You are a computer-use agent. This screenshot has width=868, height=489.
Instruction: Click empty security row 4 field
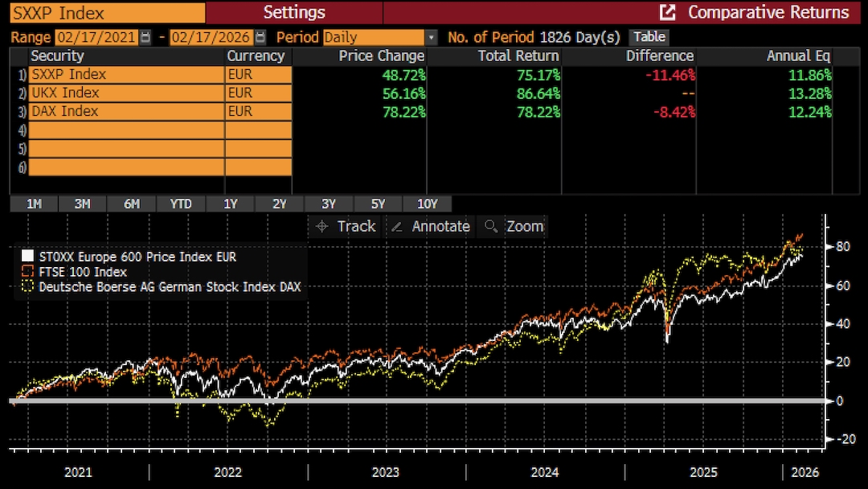pyautogui.click(x=126, y=130)
